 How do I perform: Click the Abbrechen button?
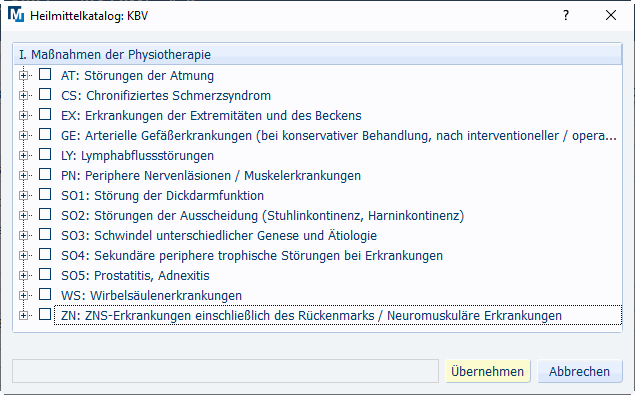580,371
